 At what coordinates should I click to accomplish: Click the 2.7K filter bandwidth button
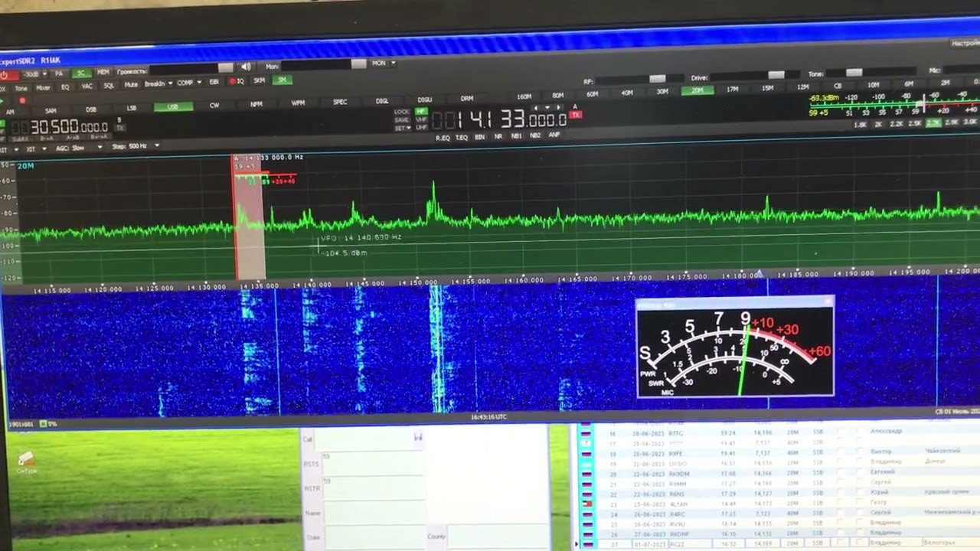click(x=933, y=122)
